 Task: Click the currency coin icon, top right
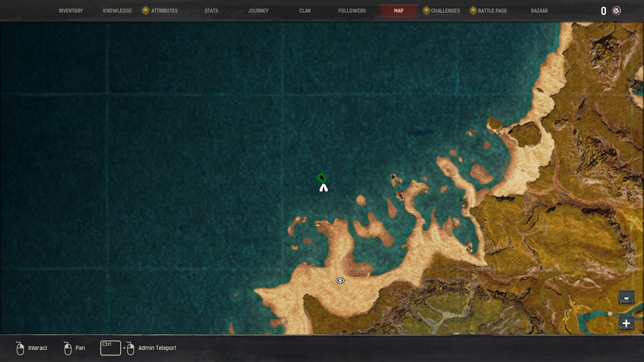[616, 11]
